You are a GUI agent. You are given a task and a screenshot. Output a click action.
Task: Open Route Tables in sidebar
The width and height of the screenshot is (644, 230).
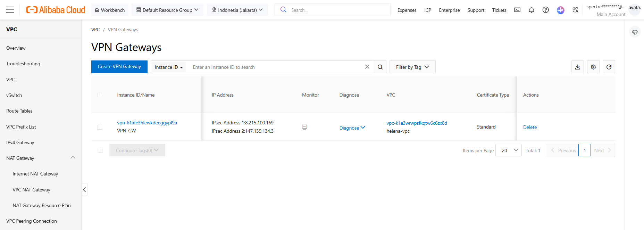19,111
